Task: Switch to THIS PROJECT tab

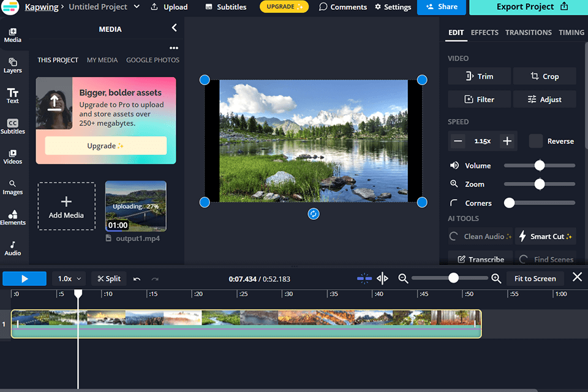Action: 58,60
